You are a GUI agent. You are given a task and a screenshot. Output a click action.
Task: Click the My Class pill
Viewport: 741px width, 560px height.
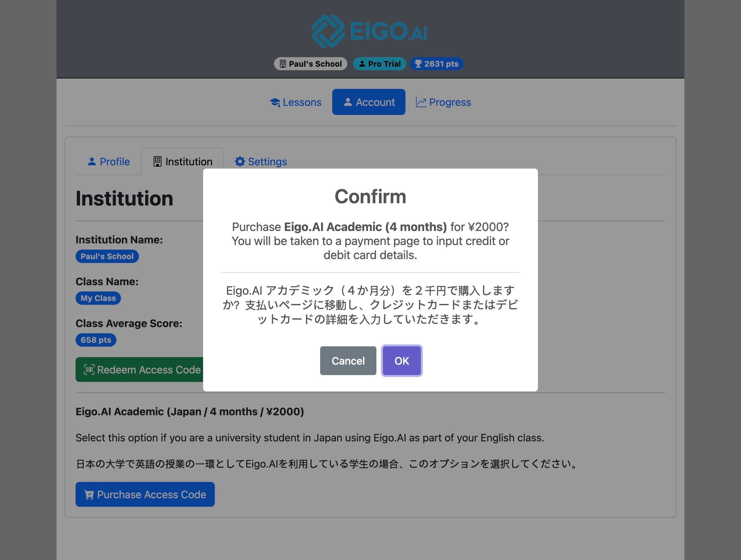[x=98, y=298]
